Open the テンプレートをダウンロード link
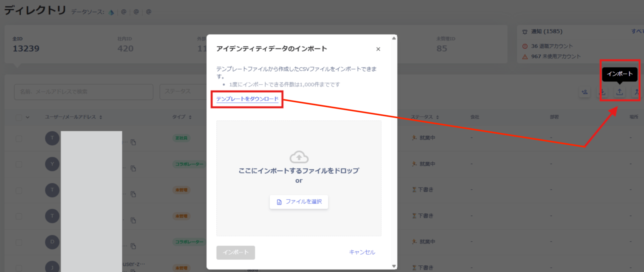 click(x=247, y=99)
